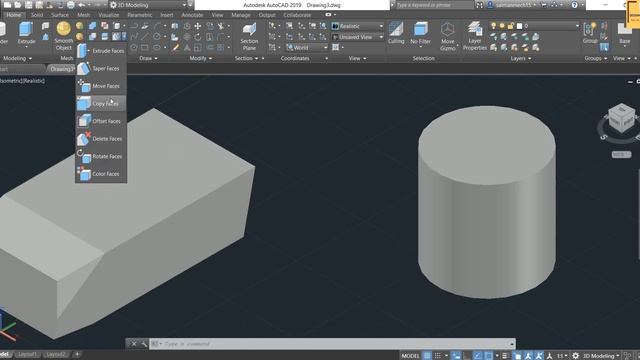640x360 pixels.
Task: Toggle snap mode in status bar
Action: [438, 356]
